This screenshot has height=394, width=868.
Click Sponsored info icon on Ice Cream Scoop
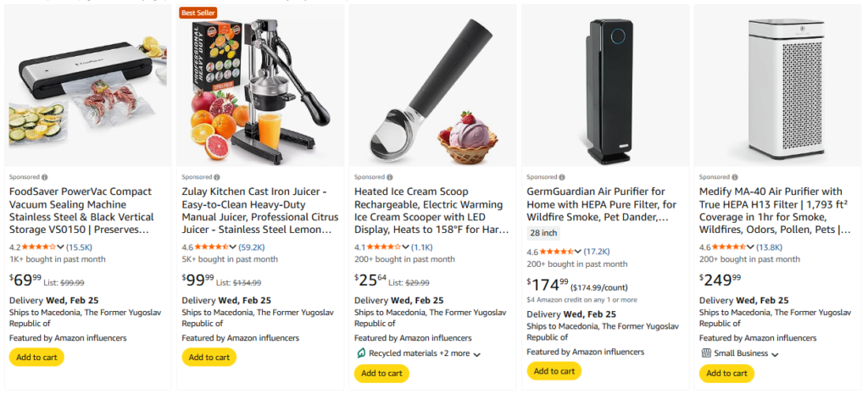(389, 177)
